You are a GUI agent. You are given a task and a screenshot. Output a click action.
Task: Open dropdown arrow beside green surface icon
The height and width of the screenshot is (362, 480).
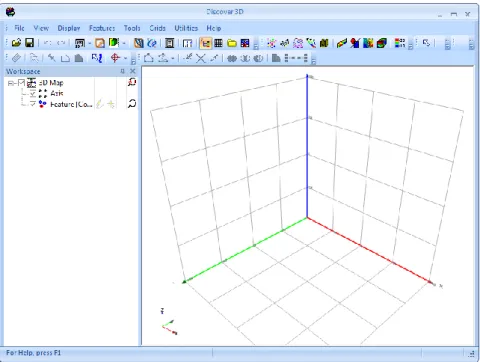(x=124, y=43)
